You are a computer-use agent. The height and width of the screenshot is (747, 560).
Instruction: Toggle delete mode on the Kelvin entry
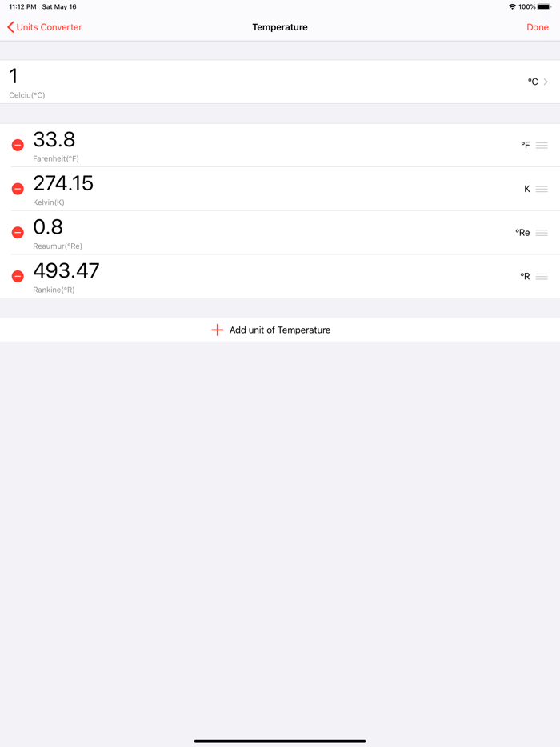click(17, 188)
